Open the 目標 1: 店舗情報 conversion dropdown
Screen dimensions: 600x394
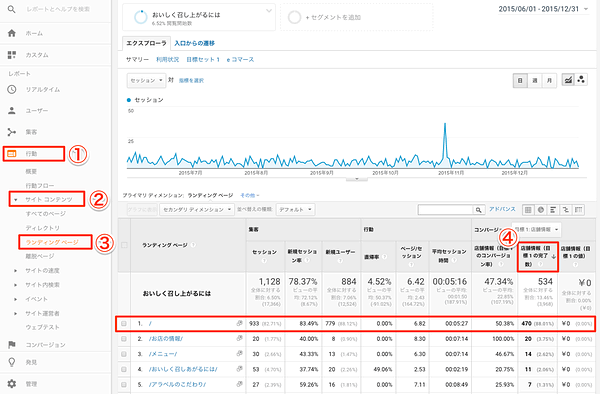point(536,230)
